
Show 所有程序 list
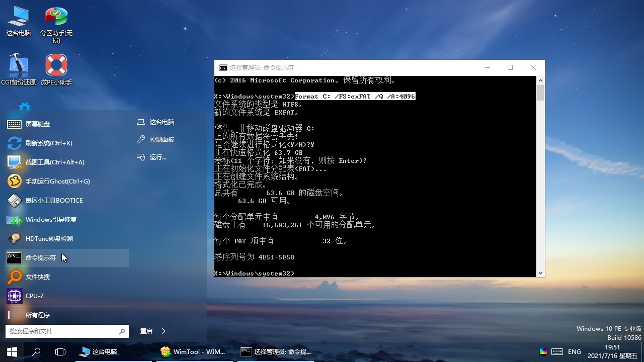(x=67, y=315)
